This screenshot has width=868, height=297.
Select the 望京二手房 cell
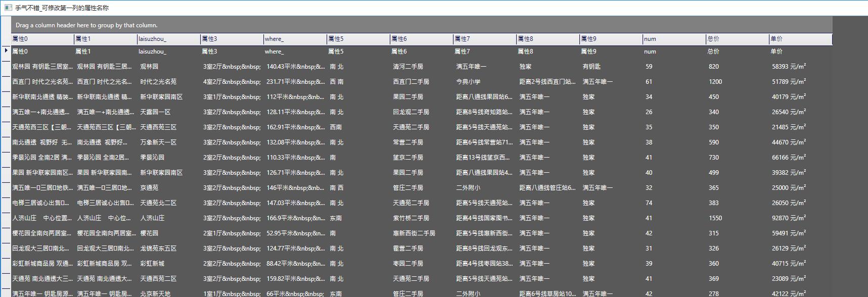[x=408, y=158]
